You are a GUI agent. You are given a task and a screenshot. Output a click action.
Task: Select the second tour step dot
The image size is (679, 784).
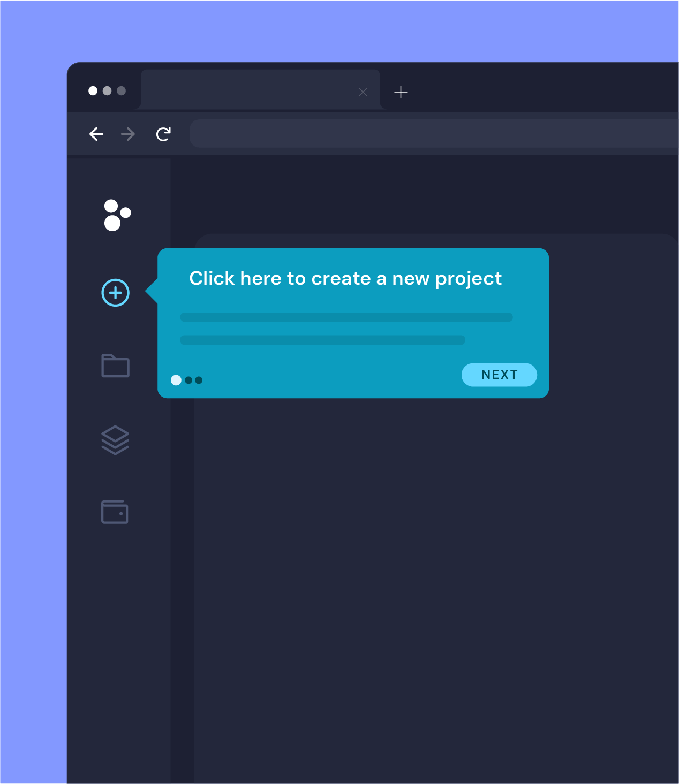coord(188,380)
